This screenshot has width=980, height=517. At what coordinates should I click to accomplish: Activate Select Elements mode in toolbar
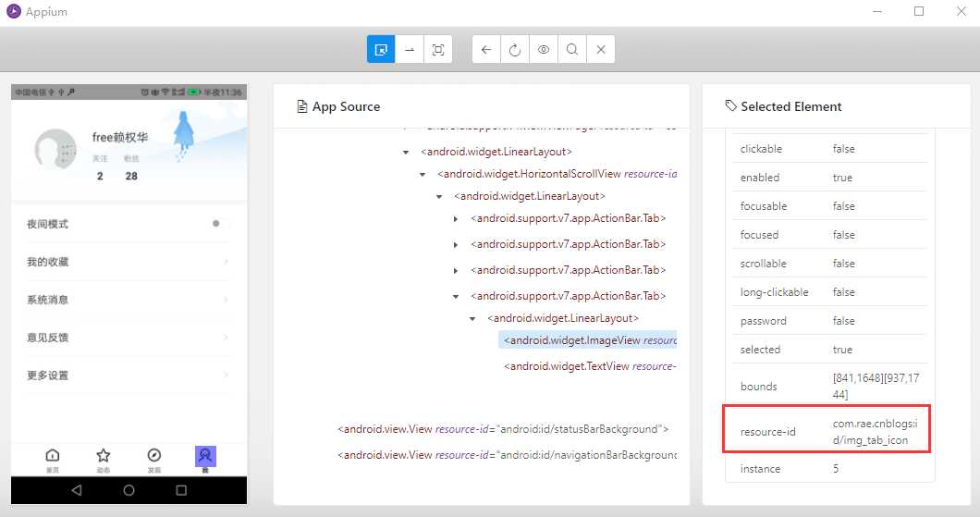click(x=381, y=49)
